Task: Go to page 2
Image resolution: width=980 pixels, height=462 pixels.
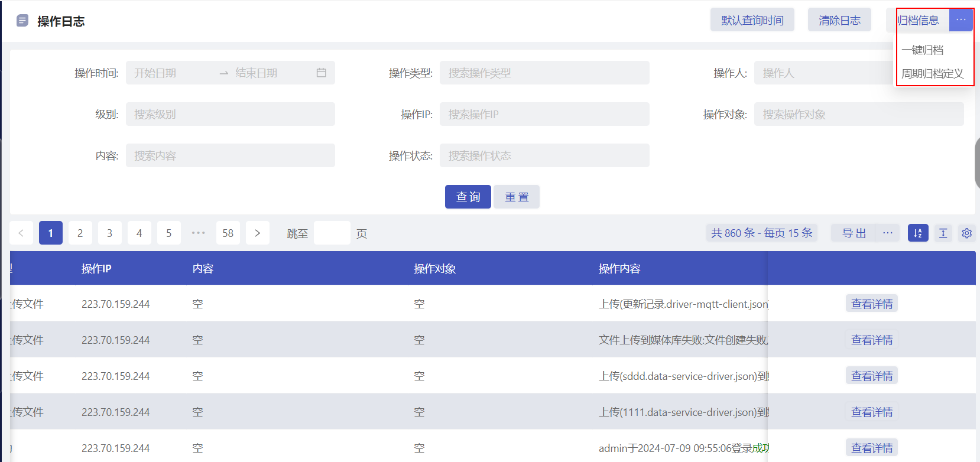Action: coord(80,233)
